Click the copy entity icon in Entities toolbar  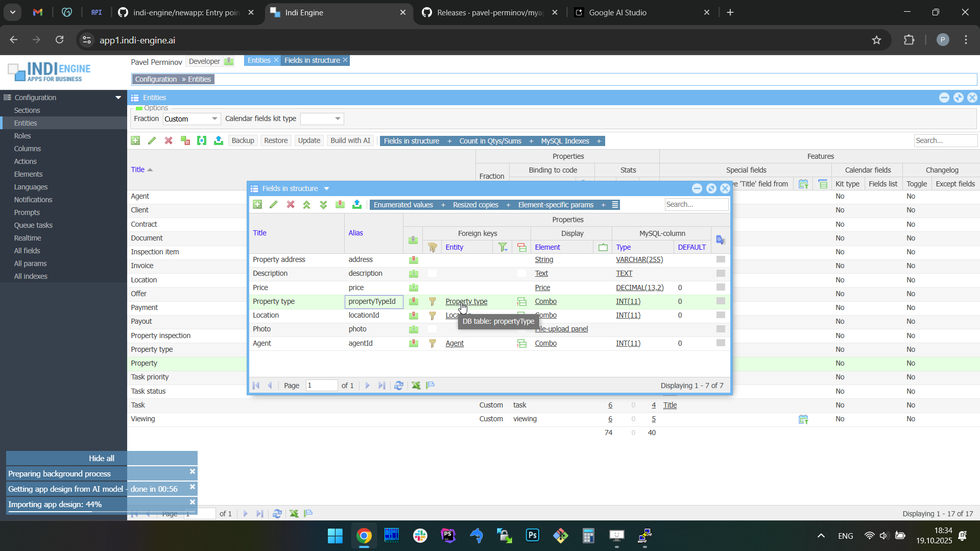pyautogui.click(x=185, y=141)
